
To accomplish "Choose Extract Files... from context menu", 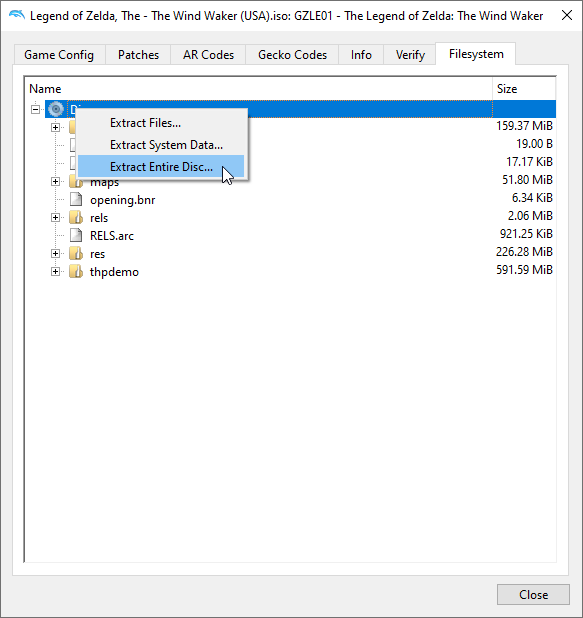I will [x=161, y=123].
